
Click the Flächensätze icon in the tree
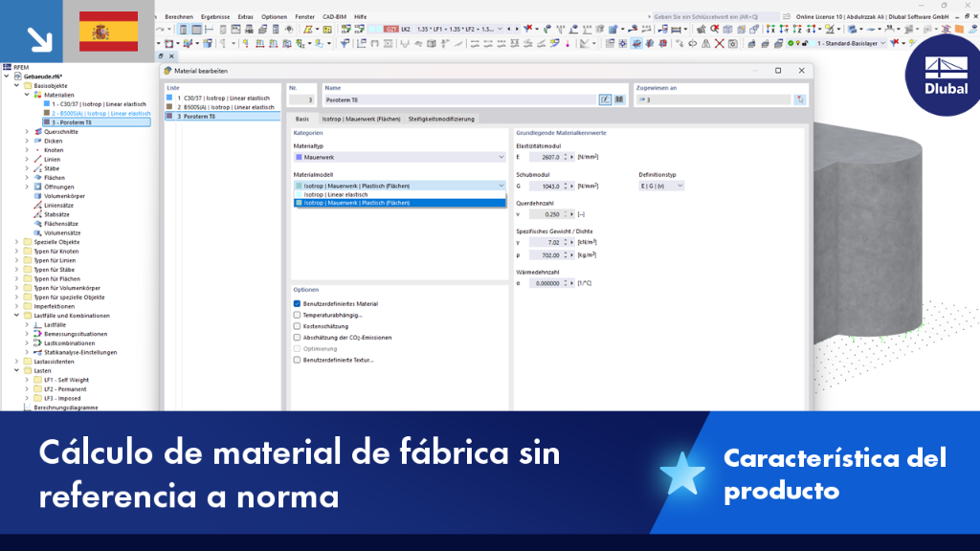tap(37, 224)
